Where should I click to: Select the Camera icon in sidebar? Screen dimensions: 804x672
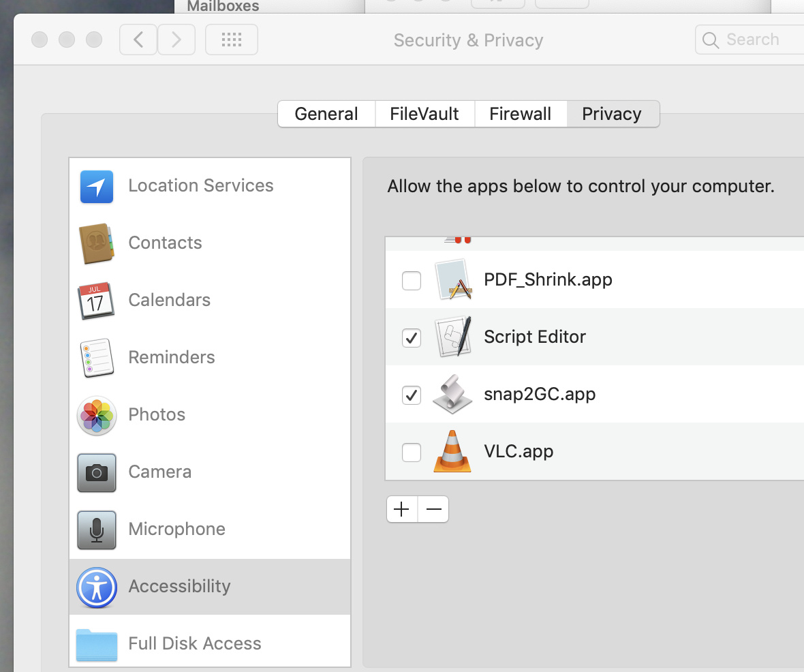(97, 472)
